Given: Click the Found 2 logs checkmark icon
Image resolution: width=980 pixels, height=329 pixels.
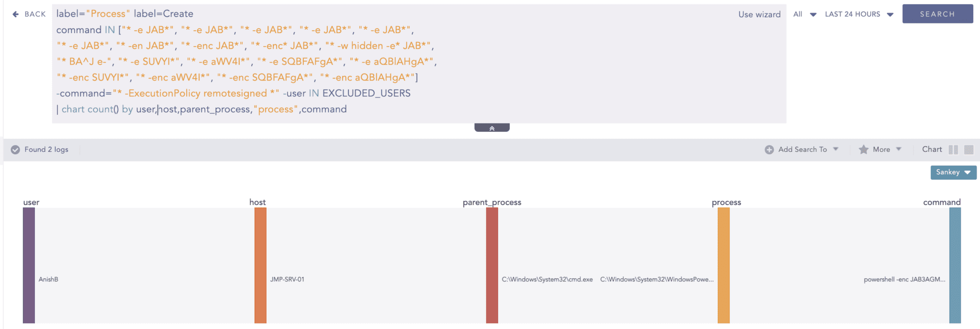Looking at the screenshot, I should coord(15,150).
